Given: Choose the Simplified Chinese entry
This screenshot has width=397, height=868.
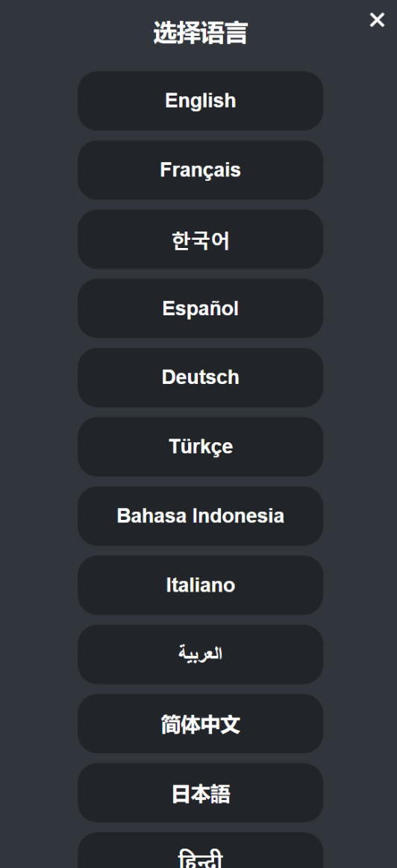Looking at the screenshot, I should coord(200,724).
